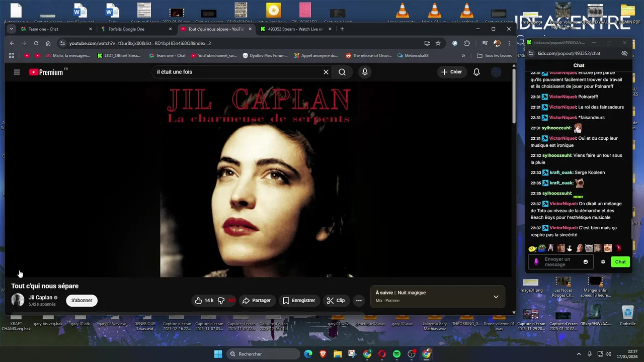Screen dimensions: 644x362
Task: Open Chrome extensions puzzle icon
Action: tap(467, 43)
